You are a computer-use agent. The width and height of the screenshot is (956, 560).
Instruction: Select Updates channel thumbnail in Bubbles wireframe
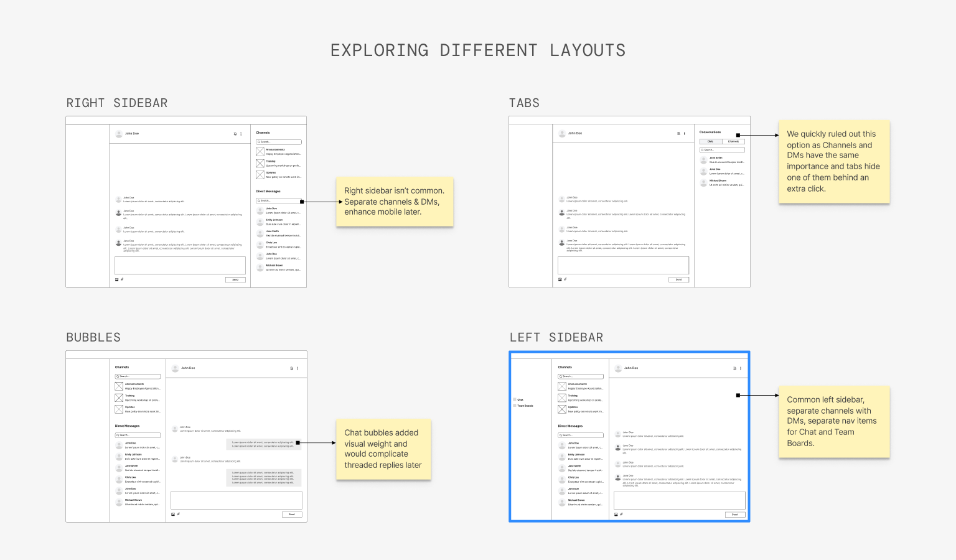[119, 409]
